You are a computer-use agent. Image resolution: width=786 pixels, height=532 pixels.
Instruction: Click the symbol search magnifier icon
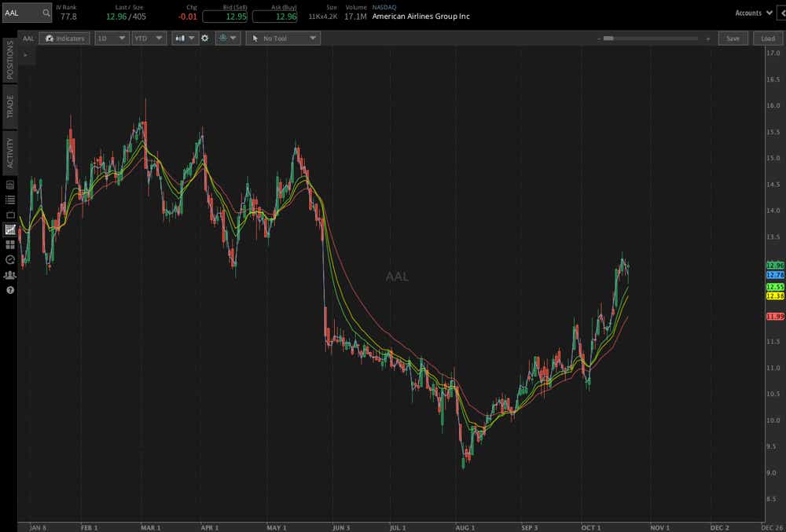click(x=46, y=13)
